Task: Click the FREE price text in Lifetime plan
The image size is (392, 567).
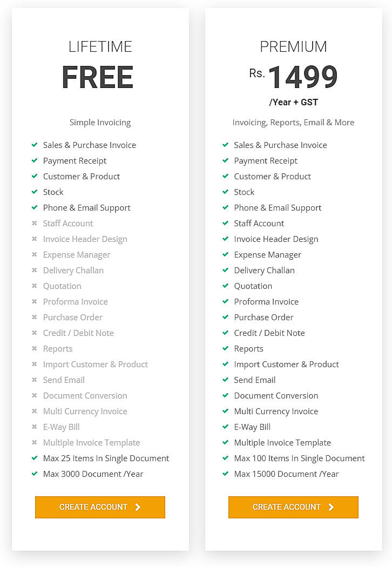Action: (97, 77)
